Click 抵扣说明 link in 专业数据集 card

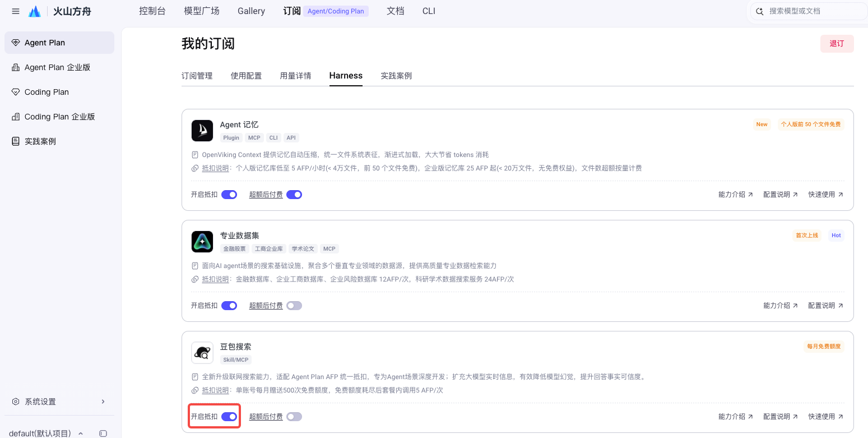tap(216, 279)
